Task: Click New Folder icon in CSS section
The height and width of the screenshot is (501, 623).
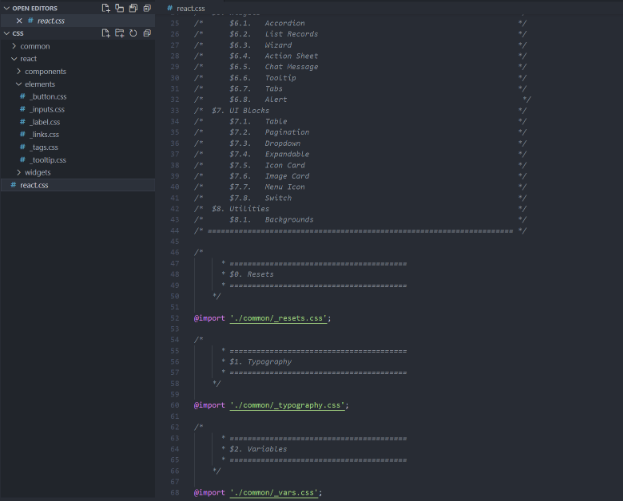Action: pyautogui.click(x=120, y=33)
